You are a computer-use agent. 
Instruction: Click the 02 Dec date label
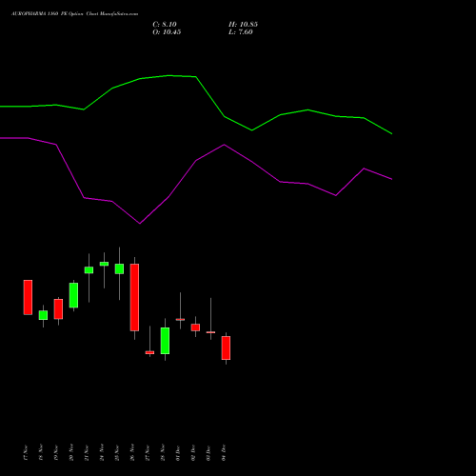[193, 452]
